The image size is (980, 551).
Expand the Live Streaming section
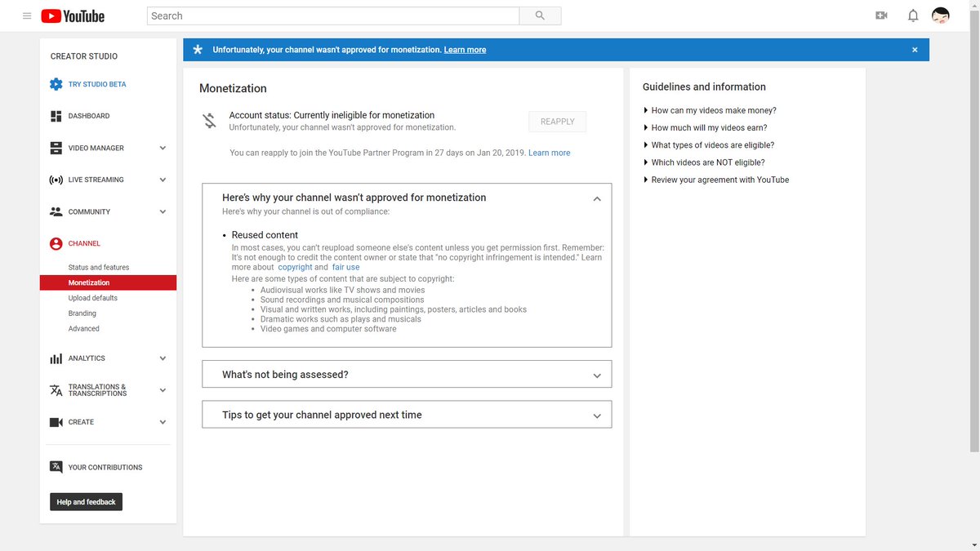[163, 180]
